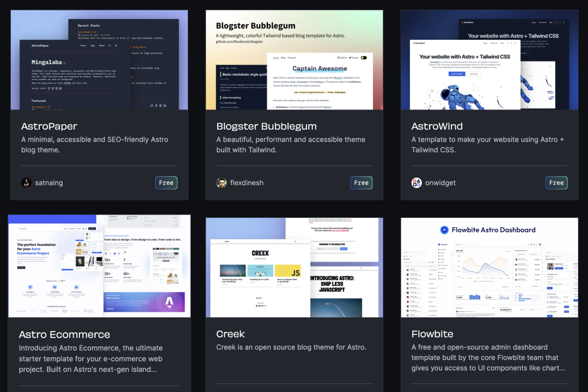The height and width of the screenshot is (392, 588).
Task: Select 'A template to make your website' description
Action: point(487,144)
